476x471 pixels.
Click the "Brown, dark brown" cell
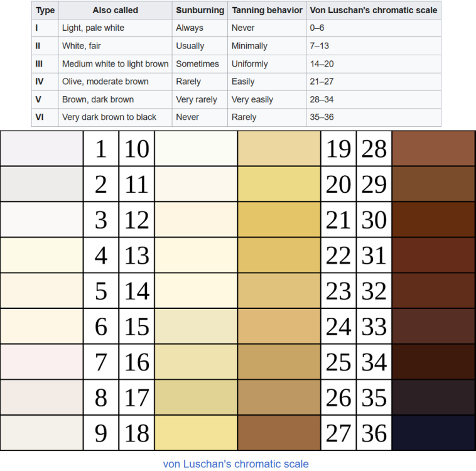point(116,99)
